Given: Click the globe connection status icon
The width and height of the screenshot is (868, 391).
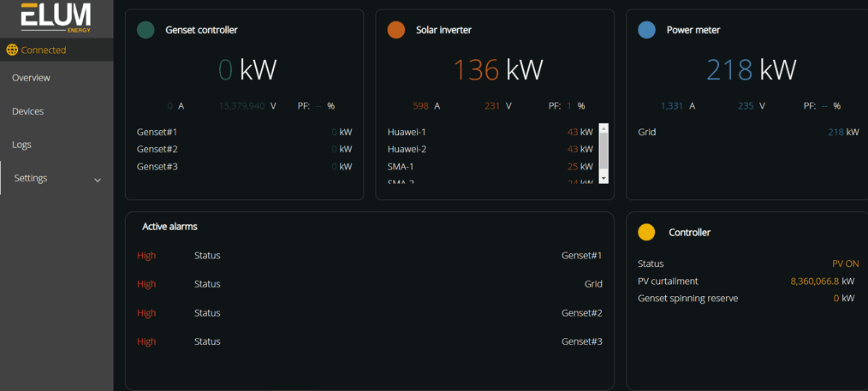Looking at the screenshot, I should pyautogui.click(x=12, y=50).
